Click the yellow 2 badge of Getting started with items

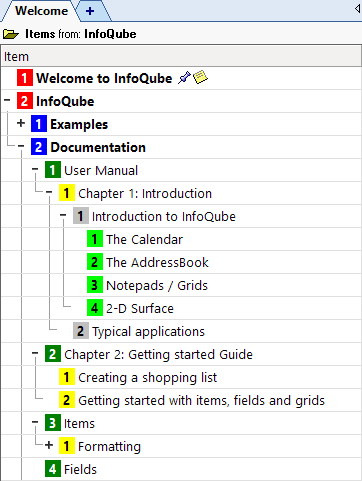tap(67, 400)
